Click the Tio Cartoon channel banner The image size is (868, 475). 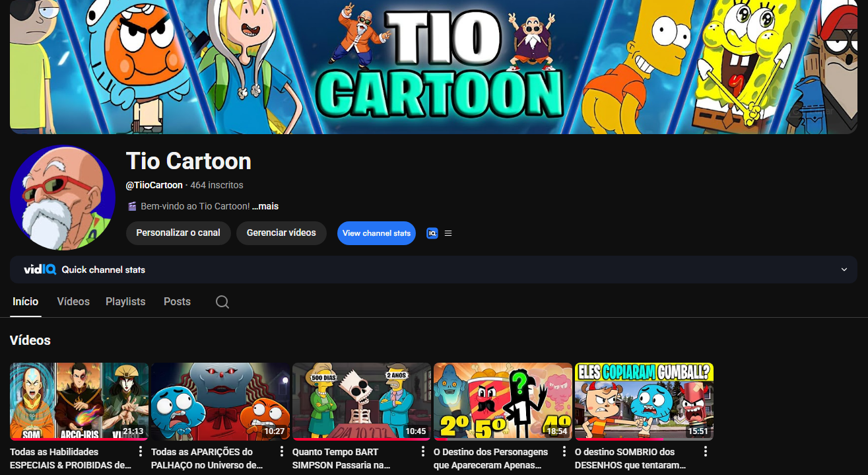click(x=434, y=67)
